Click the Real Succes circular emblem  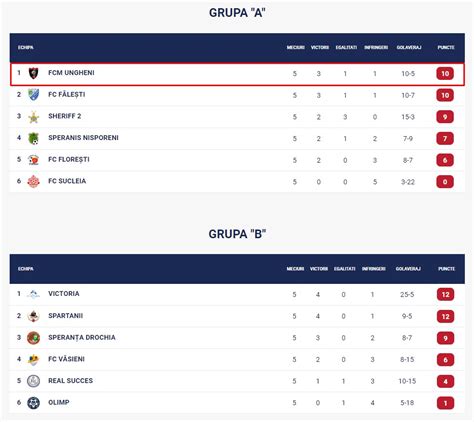click(33, 381)
